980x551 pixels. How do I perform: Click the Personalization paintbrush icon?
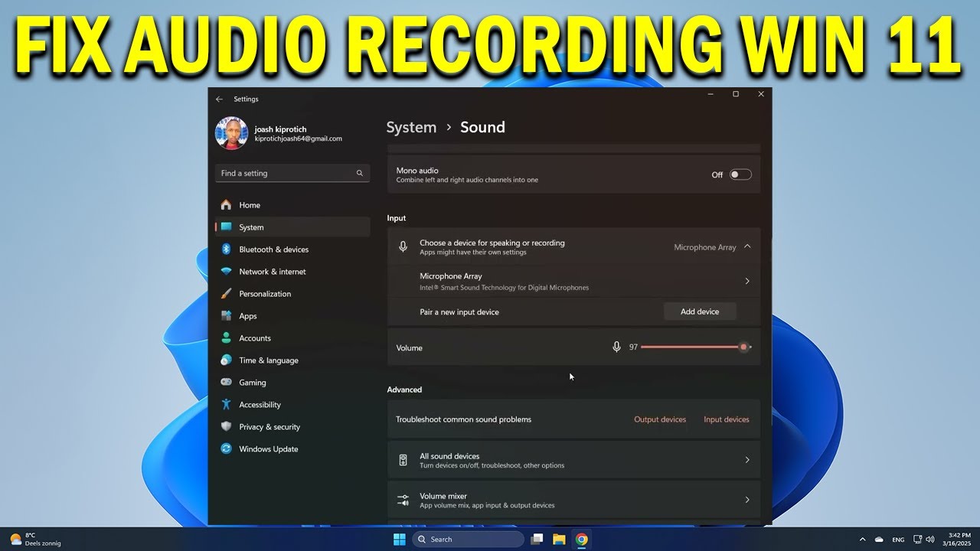(226, 294)
